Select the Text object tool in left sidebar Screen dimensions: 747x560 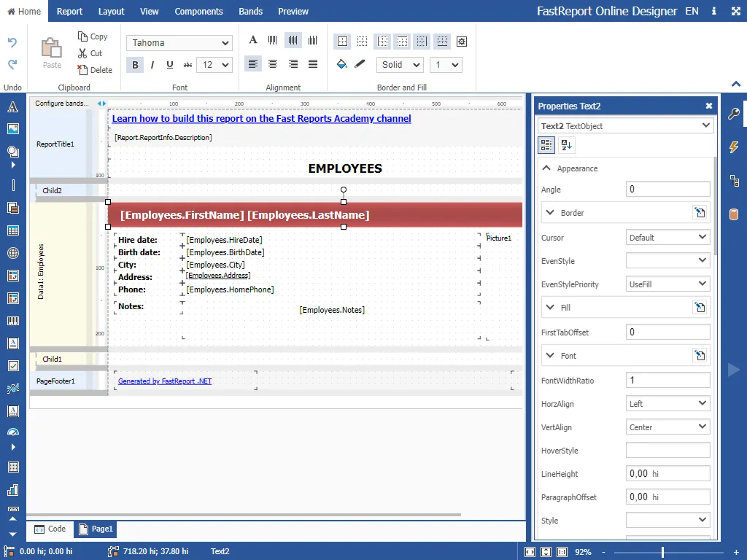(x=13, y=106)
